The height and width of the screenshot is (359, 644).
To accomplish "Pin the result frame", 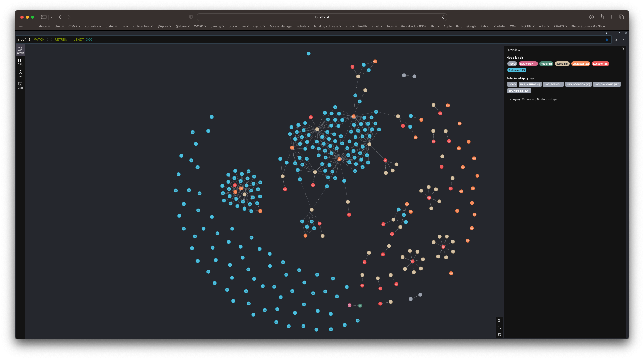I will tap(606, 33).
